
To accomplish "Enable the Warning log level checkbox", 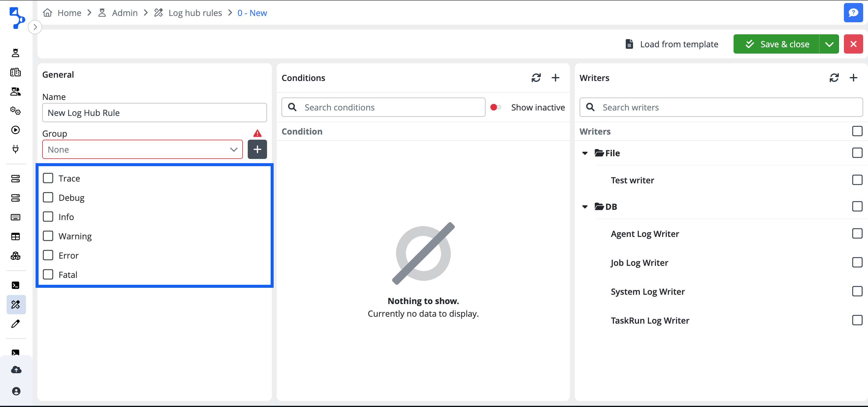I will 48,236.
